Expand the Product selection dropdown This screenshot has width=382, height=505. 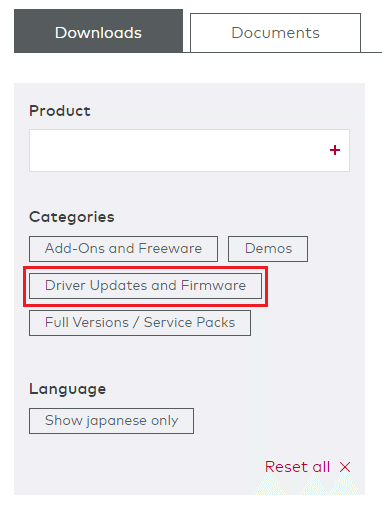point(189,150)
